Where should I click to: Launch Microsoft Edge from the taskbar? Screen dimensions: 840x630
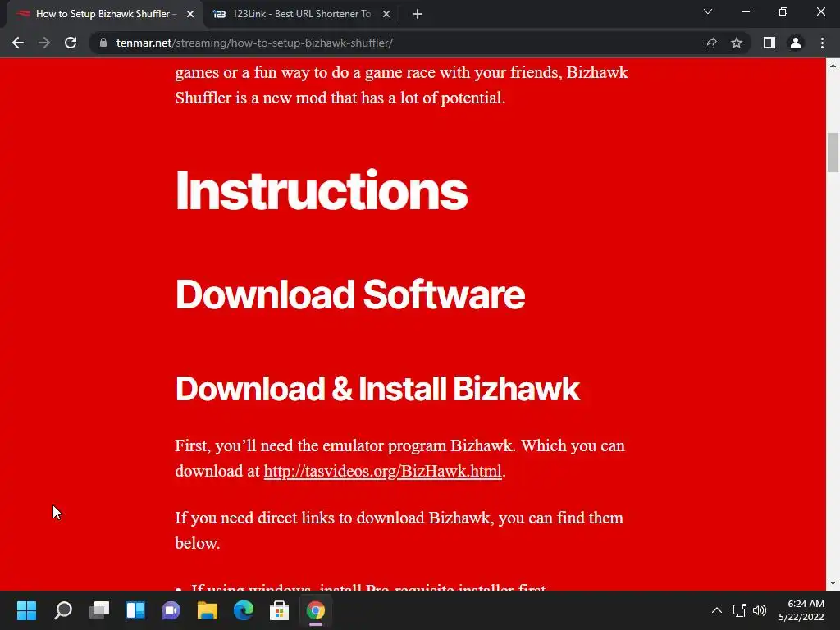click(x=243, y=610)
